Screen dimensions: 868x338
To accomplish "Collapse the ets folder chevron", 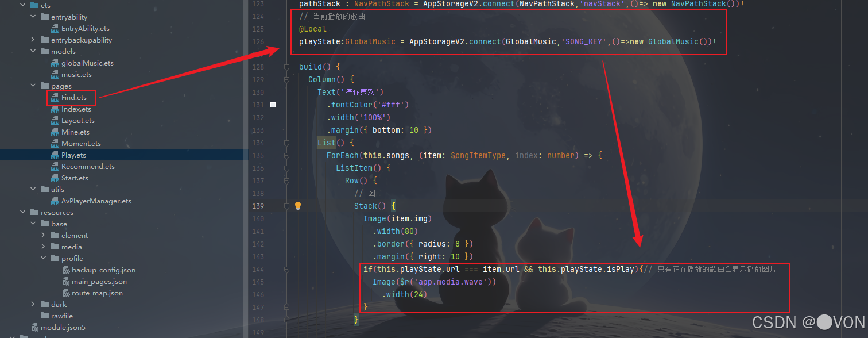I will tap(23, 5).
